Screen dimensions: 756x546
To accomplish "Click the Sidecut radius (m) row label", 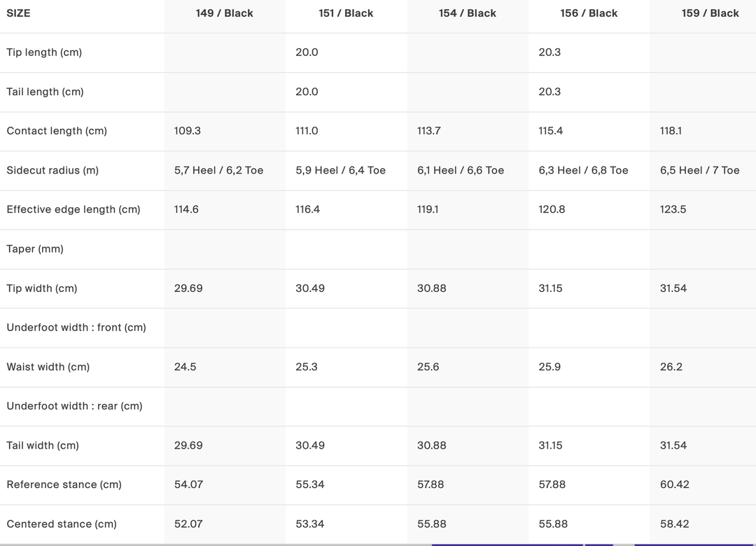I will [x=52, y=170].
